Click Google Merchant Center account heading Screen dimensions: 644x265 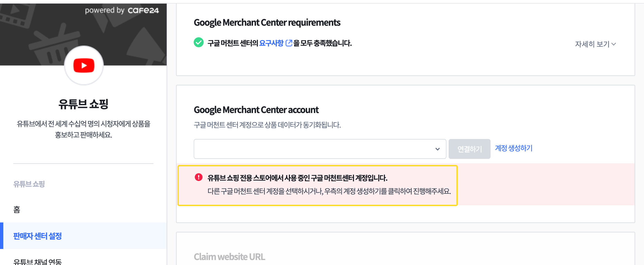pyautogui.click(x=256, y=110)
